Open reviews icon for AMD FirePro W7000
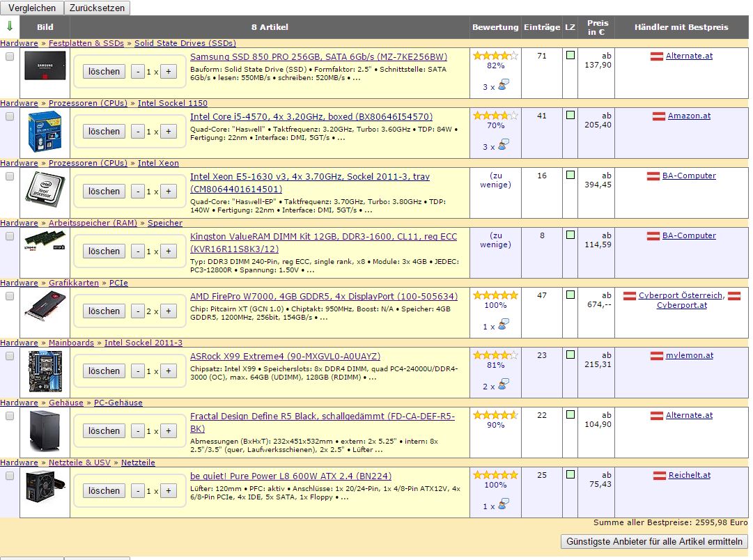 pyautogui.click(x=504, y=325)
